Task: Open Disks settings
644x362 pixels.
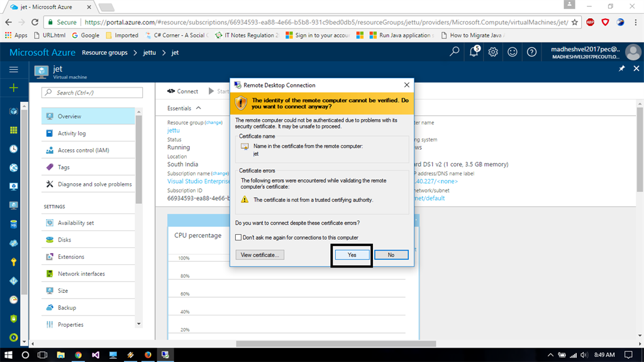Action: pyautogui.click(x=88, y=239)
